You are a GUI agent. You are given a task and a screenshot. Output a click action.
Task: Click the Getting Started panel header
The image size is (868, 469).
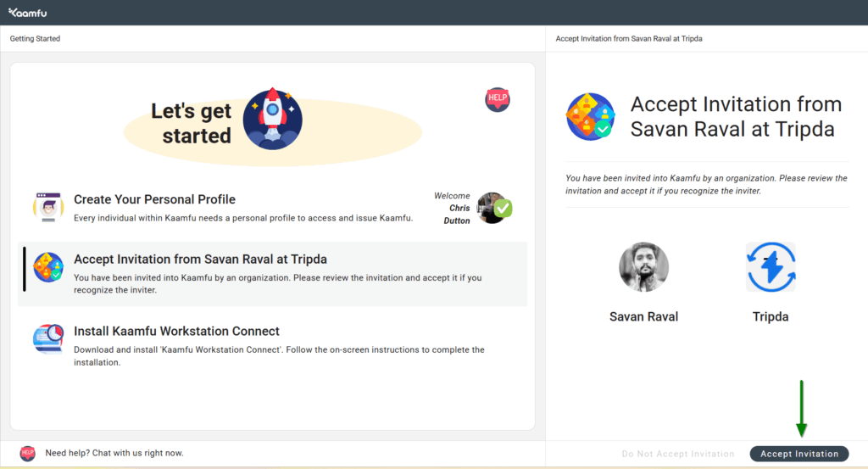(x=35, y=39)
